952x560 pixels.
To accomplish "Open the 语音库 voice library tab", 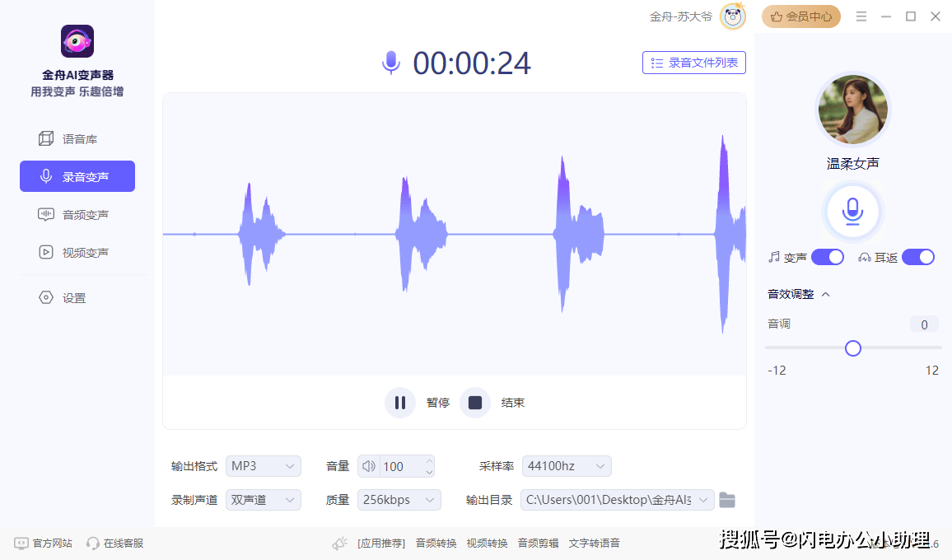I will [77, 139].
